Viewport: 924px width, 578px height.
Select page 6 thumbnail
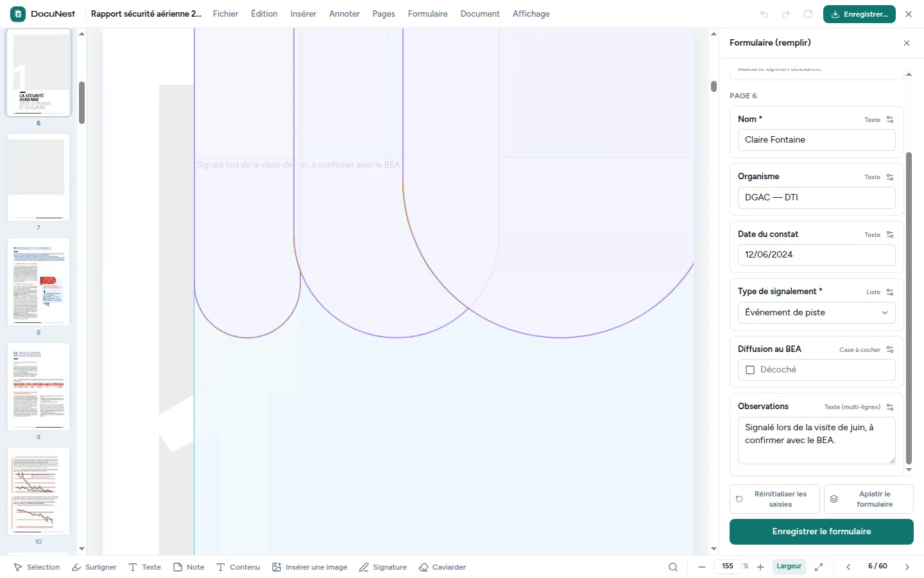click(x=38, y=73)
